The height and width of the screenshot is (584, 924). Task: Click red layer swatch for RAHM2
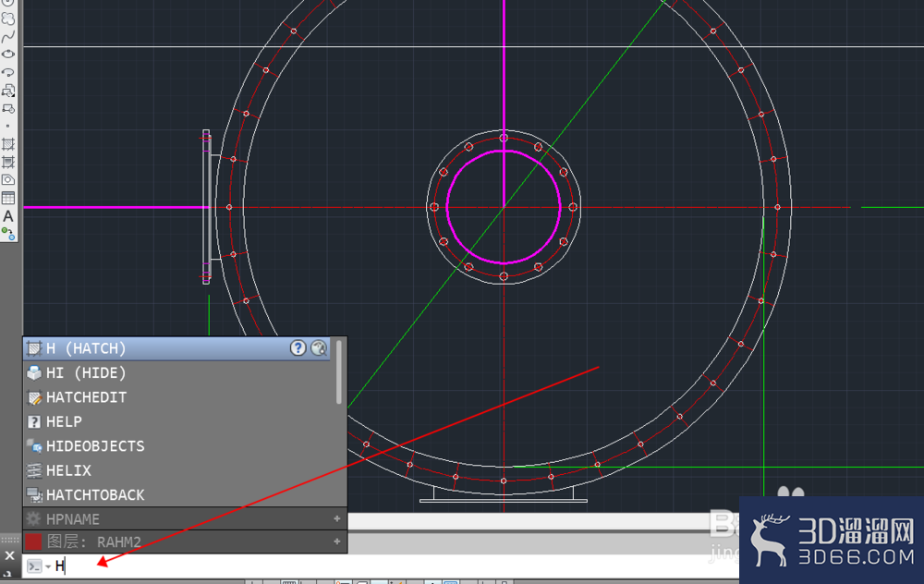tap(33, 541)
